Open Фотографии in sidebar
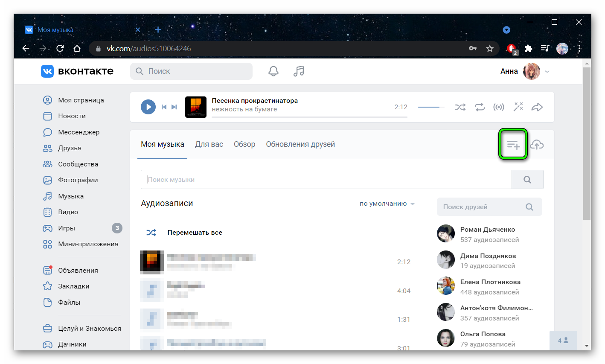Screen dimensions: 605x364 coord(70,180)
